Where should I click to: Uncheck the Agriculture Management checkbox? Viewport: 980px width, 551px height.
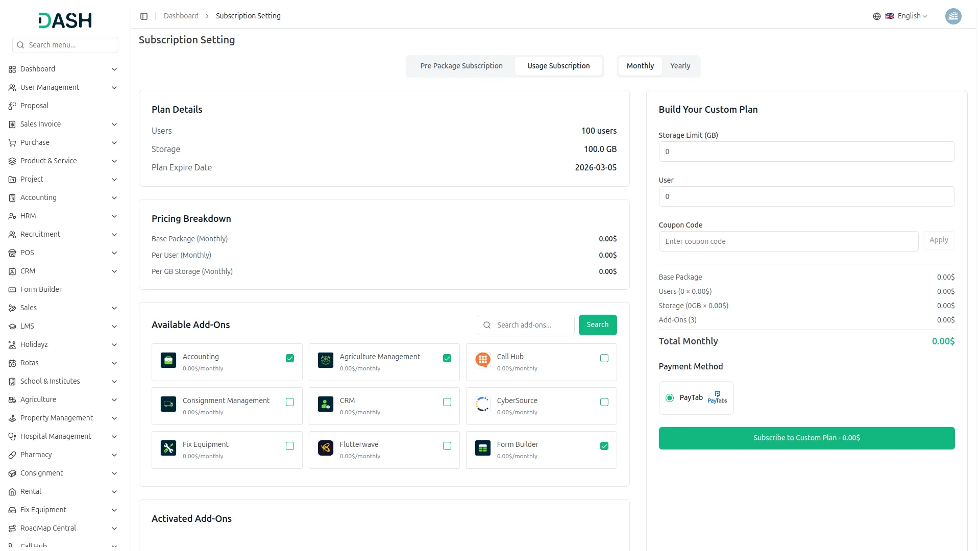coord(447,358)
